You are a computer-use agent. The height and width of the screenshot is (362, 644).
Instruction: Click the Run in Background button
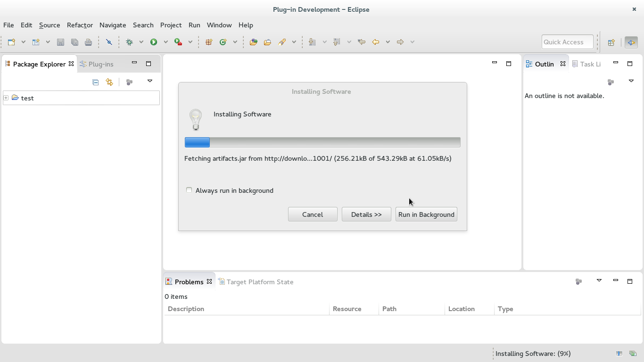[426, 214]
